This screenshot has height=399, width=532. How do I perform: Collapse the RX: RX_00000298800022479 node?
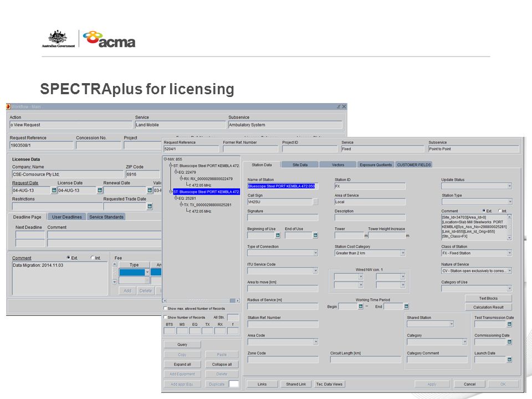pos(182,178)
